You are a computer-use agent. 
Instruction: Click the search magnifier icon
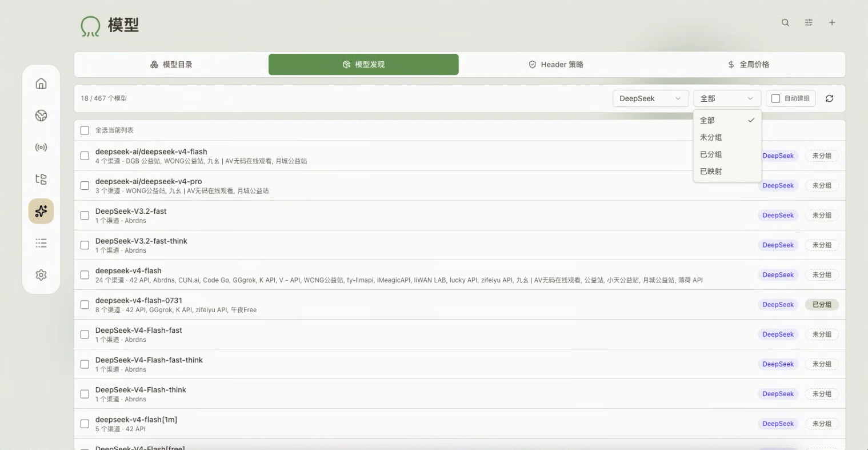point(785,23)
